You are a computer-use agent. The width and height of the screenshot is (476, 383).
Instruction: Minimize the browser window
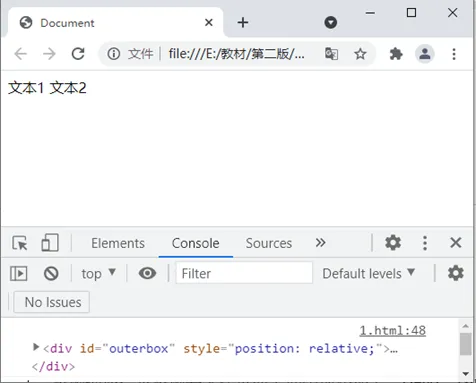370,13
